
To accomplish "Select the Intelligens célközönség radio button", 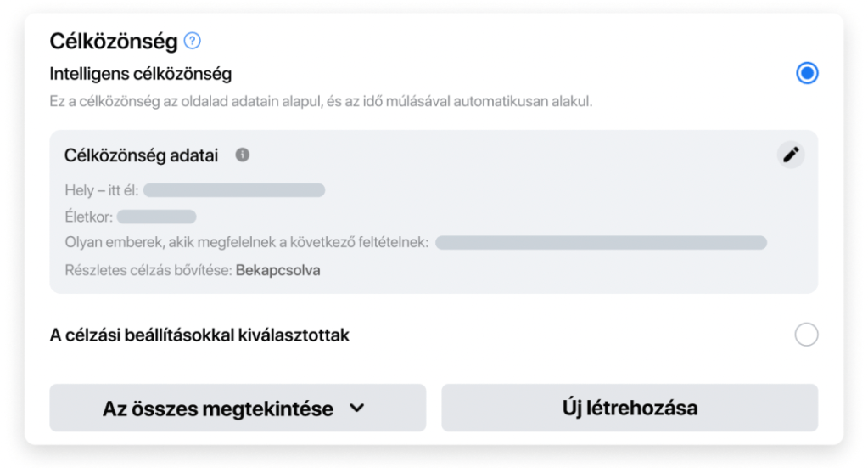I will (x=807, y=73).
